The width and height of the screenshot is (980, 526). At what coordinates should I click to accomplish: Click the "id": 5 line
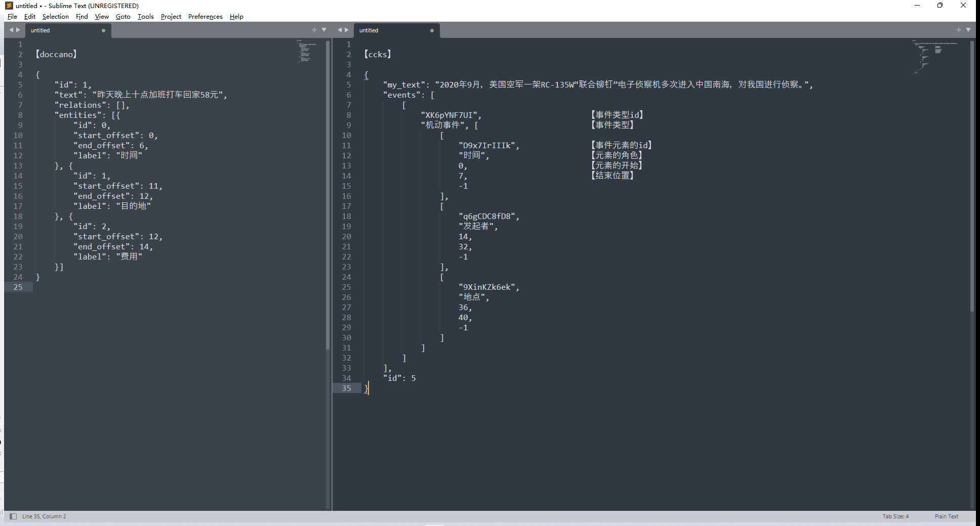click(x=399, y=378)
